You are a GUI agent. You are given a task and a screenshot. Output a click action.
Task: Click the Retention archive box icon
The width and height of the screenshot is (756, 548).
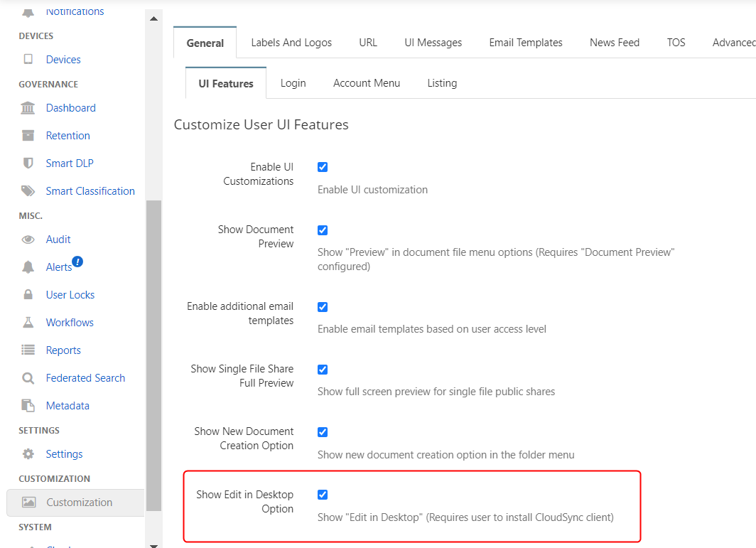(x=28, y=136)
